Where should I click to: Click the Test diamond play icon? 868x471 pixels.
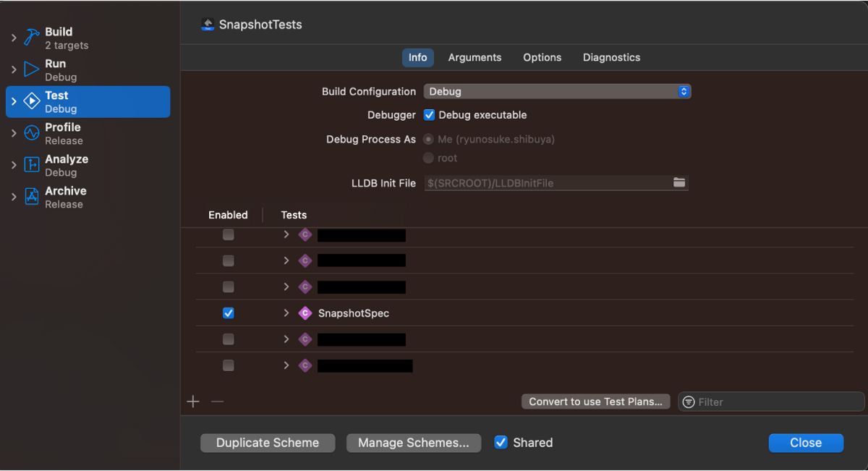tap(32, 101)
